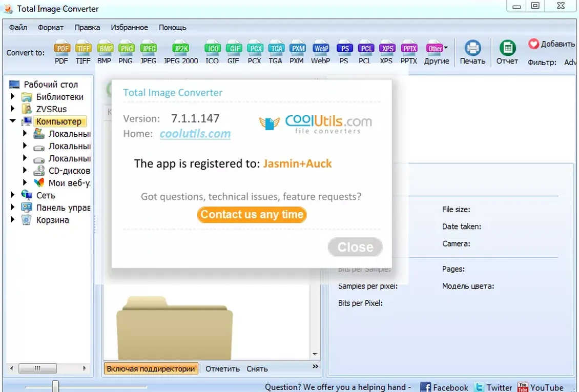
Task: Select Сеть network item
Action: tap(46, 195)
